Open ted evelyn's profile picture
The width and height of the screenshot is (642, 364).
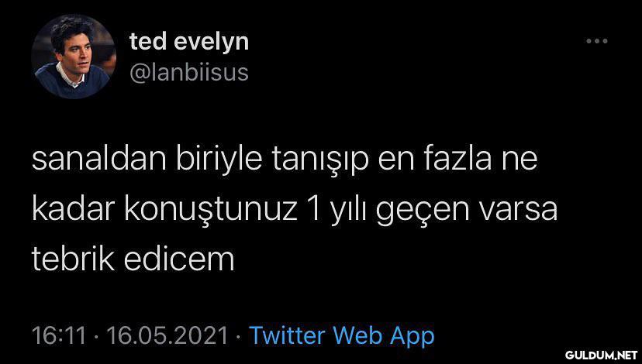(x=74, y=57)
